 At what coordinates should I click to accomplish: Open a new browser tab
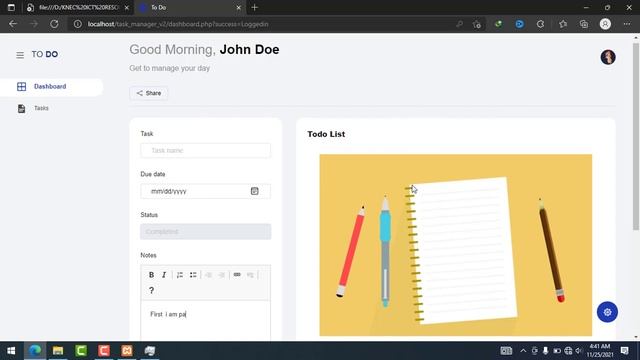tap(255, 7)
